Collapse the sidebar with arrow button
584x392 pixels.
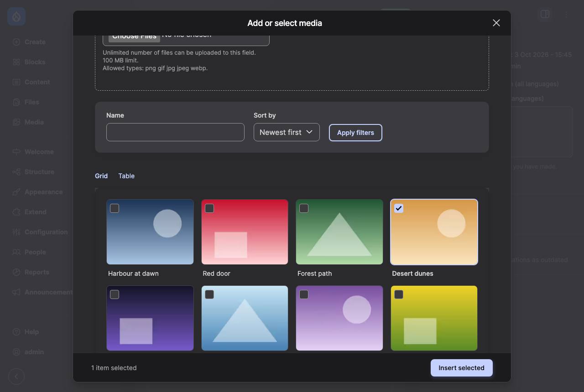click(x=16, y=377)
